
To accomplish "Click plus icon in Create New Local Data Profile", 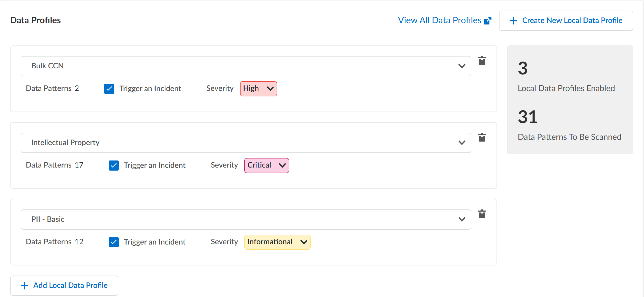I will [x=513, y=21].
